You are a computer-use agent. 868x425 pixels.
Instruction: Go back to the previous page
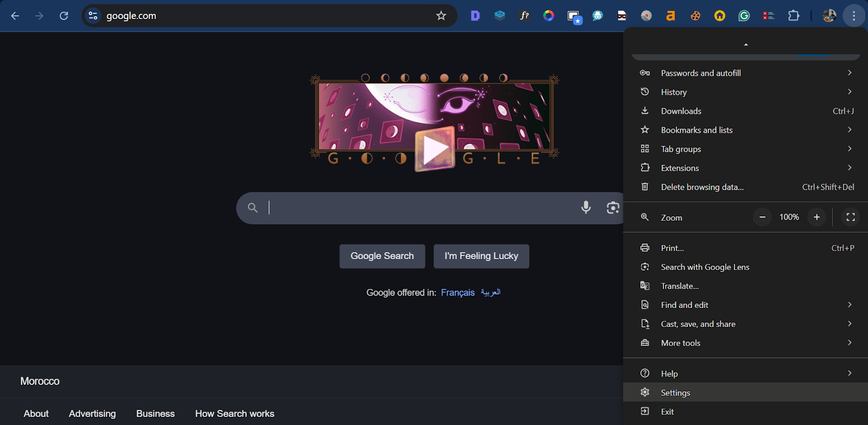(15, 16)
